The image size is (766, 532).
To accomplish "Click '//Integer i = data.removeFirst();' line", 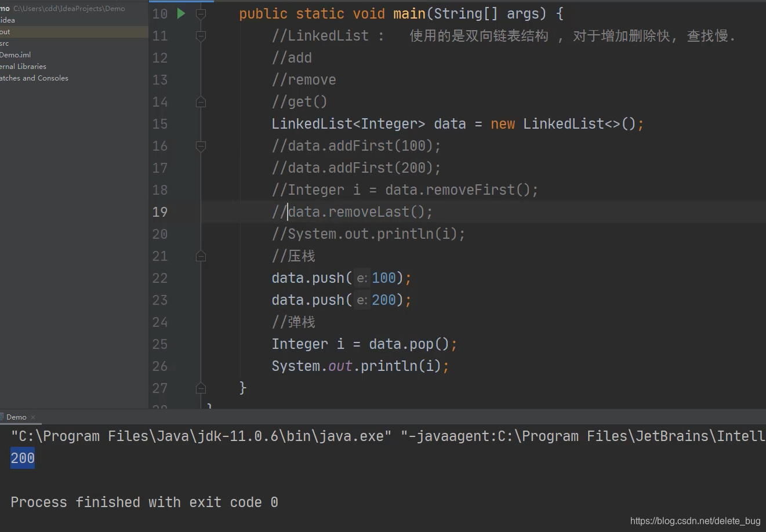I will point(405,190).
